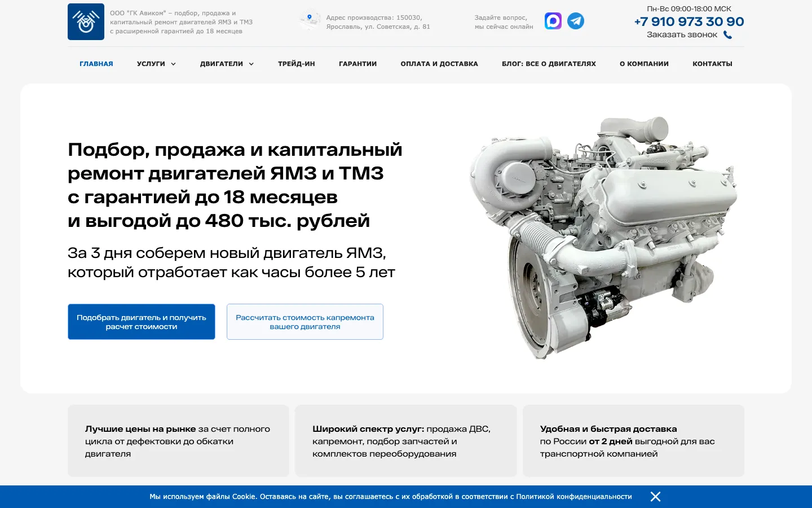The height and width of the screenshot is (508, 812).
Task: Click the Лучшие цены на рынке card
Action: (x=178, y=441)
